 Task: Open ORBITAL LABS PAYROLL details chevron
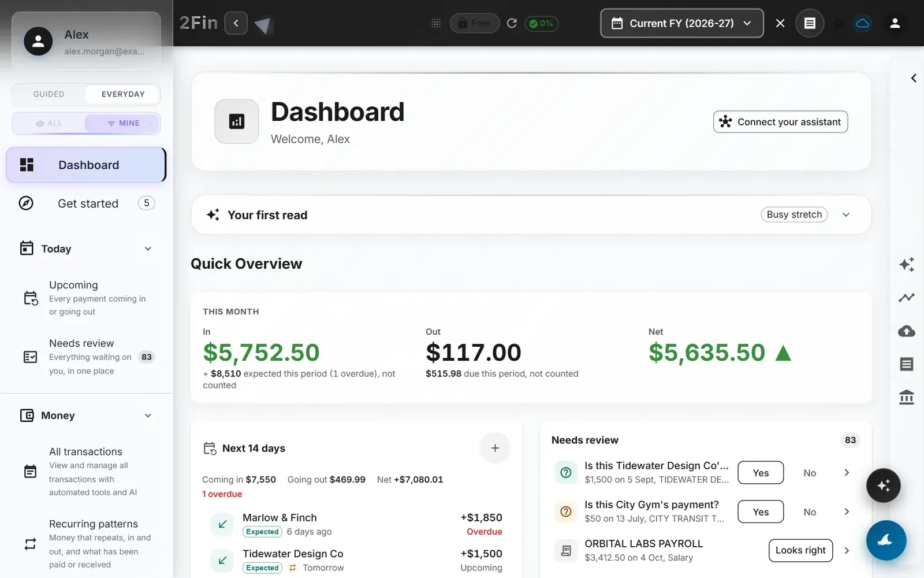[847, 550]
